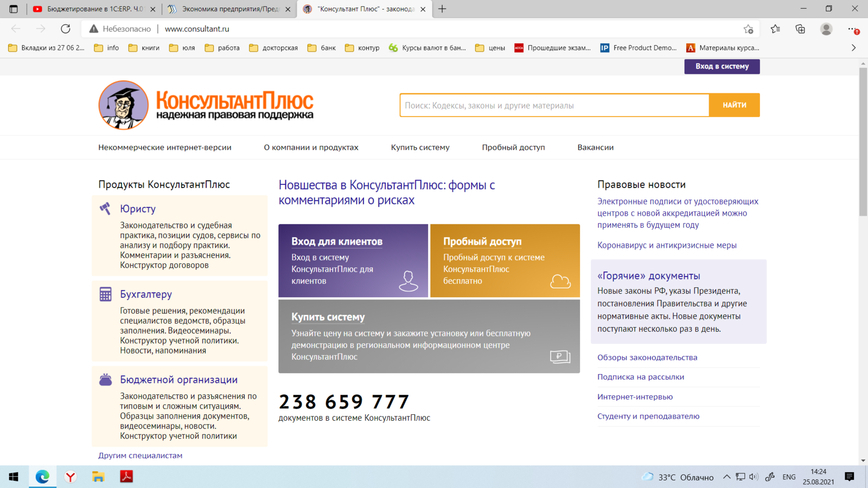Click the gavel icon next to Юристу

tap(105, 209)
